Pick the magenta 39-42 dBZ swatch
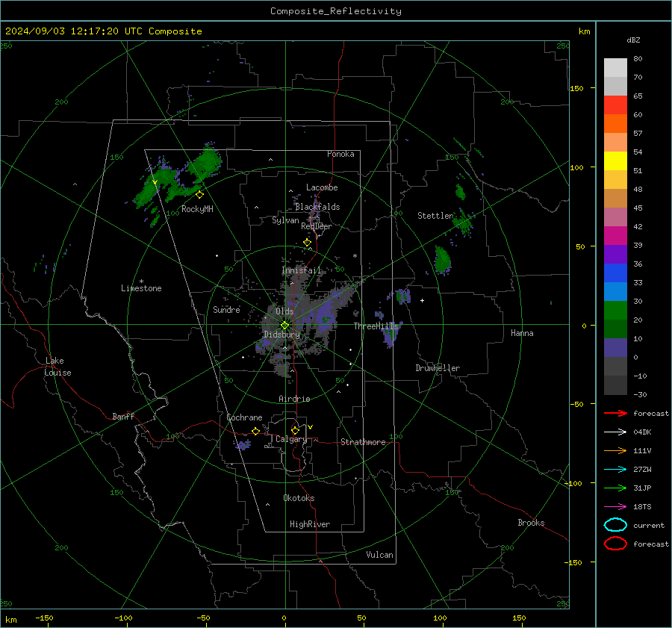Image resolution: width=672 pixels, height=628 pixels. click(615, 236)
